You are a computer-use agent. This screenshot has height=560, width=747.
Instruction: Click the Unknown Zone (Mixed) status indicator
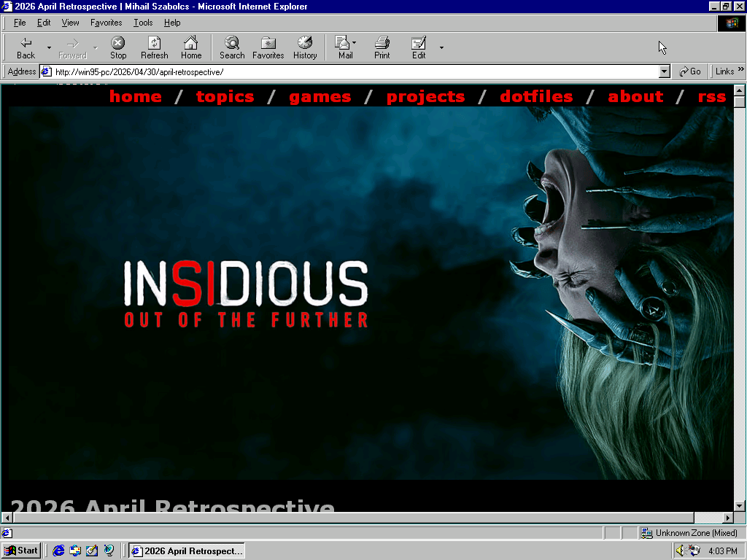pyautogui.click(x=691, y=533)
